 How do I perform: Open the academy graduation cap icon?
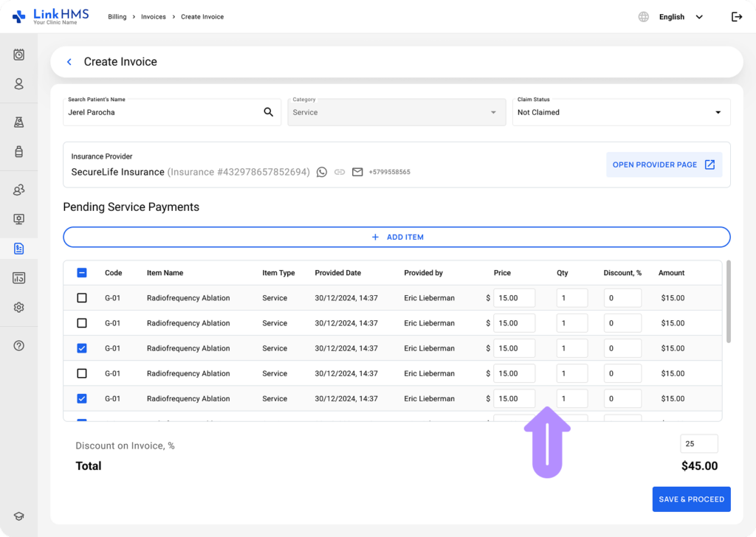pyautogui.click(x=18, y=516)
